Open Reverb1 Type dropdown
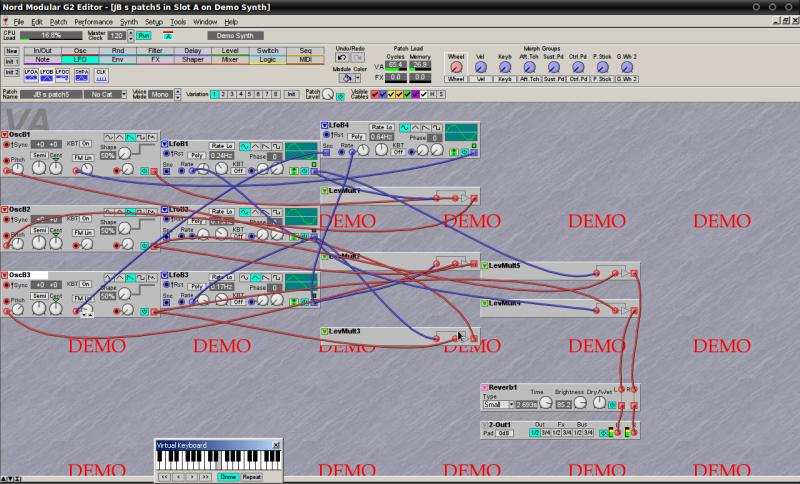This screenshot has height=484, width=800. [511, 404]
